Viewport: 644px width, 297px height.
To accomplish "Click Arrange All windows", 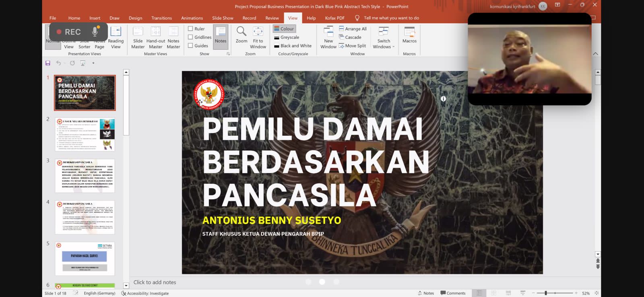I will click(x=353, y=29).
